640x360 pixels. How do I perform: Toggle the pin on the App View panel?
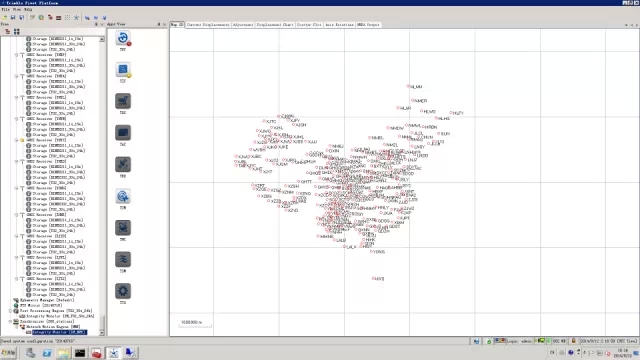point(159,24)
